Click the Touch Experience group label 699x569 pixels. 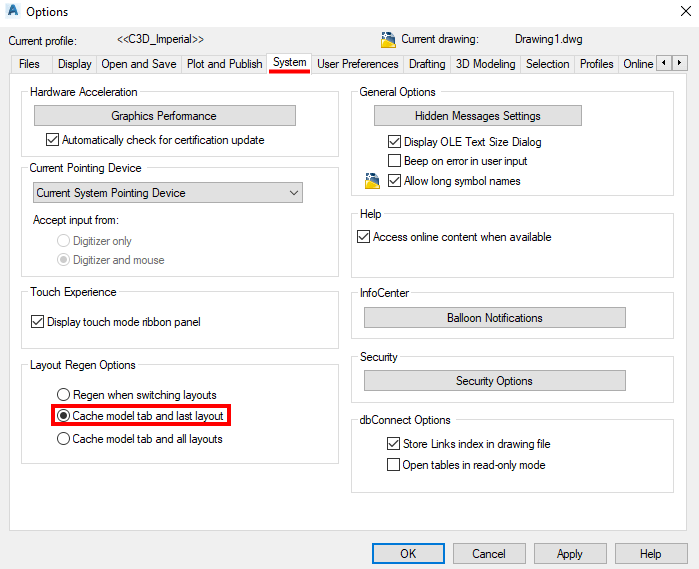73,292
